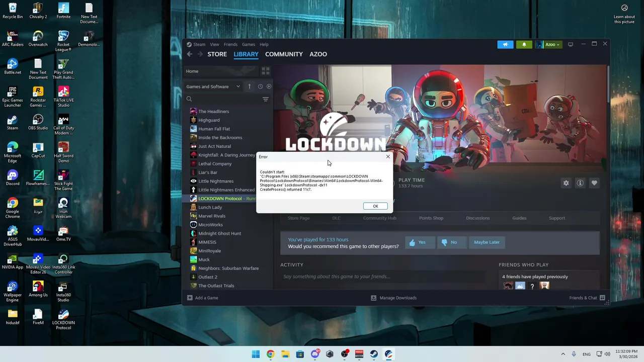
Task: Open Friends & Chat
Action: pos(587,298)
